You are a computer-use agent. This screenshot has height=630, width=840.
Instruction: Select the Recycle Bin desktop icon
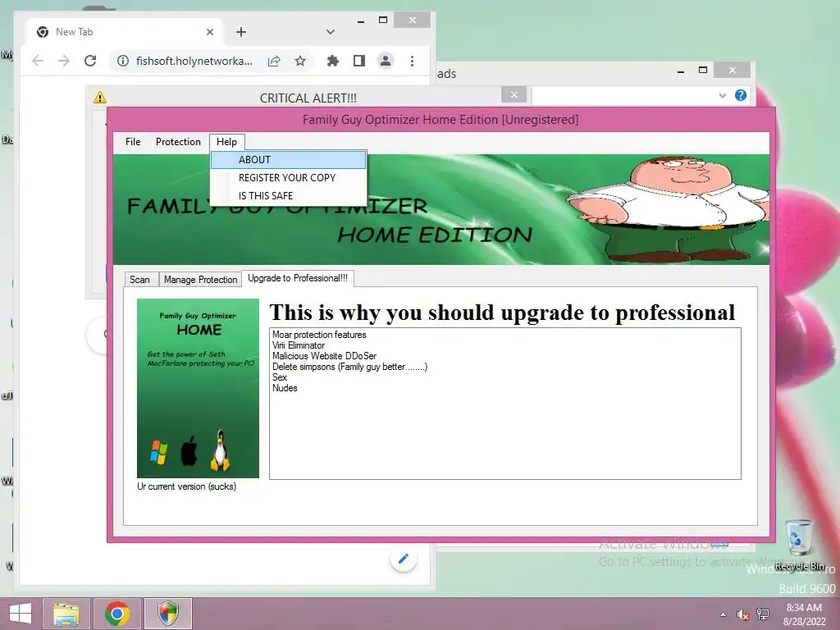pyautogui.click(x=799, y=545)
